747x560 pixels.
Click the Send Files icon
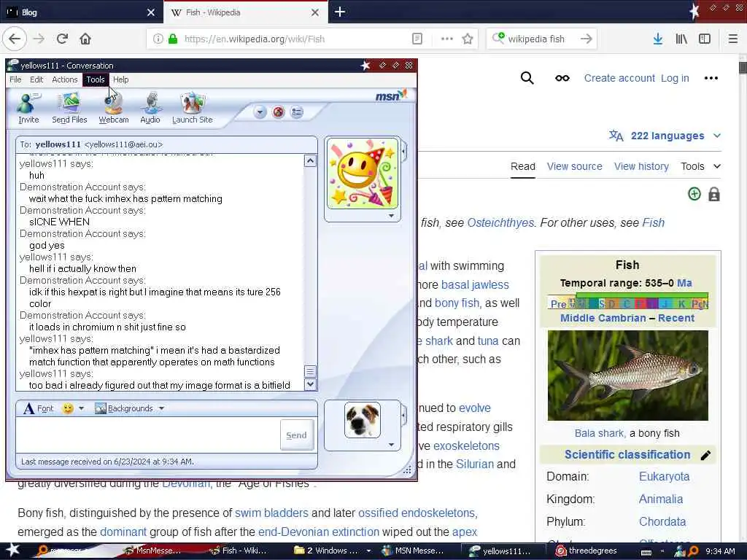pos(69,108)
